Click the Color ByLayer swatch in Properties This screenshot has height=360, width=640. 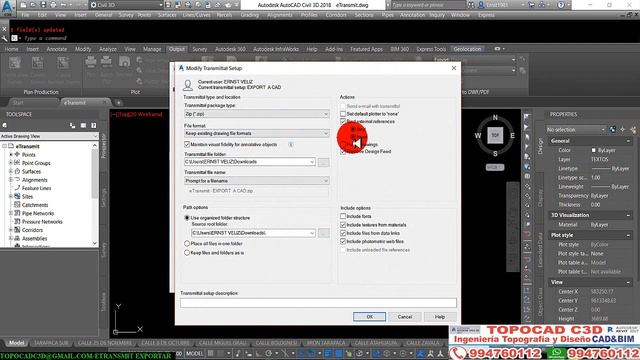pyautogui.click(x=594, y=150)
